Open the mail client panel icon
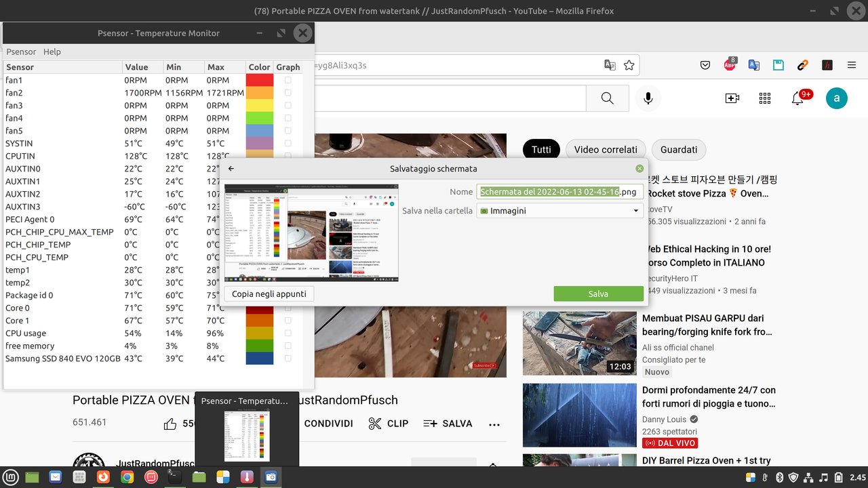This screenshot has width=868, height=488. (x=56, y=477)
